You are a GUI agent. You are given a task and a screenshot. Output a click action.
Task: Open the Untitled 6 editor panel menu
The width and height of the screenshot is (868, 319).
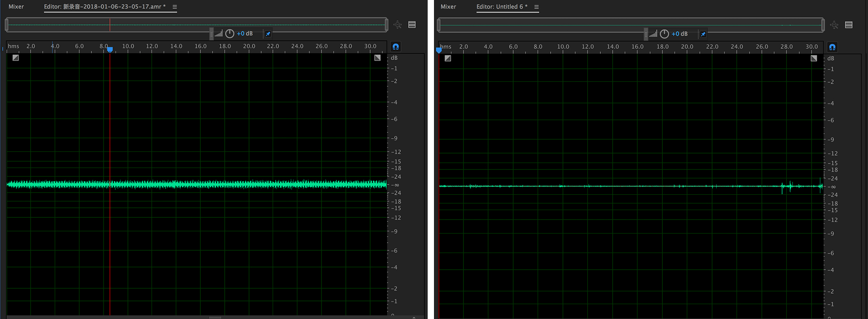(537, 7)
